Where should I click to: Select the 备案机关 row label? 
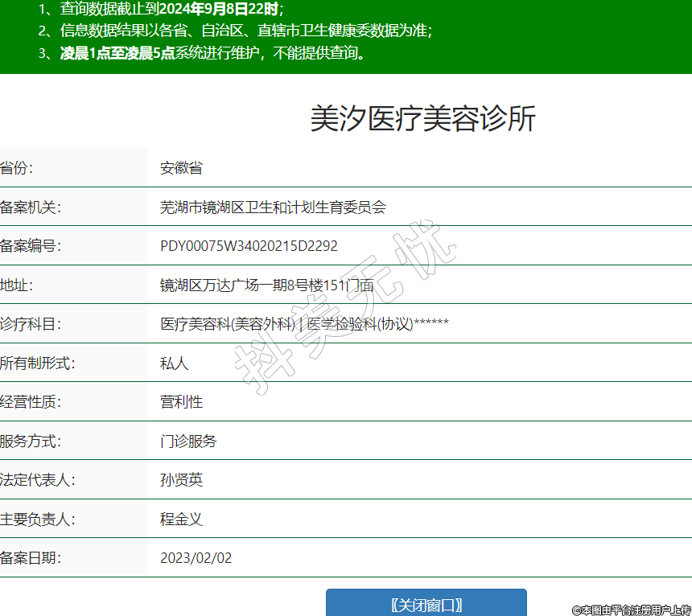[31, 207]
